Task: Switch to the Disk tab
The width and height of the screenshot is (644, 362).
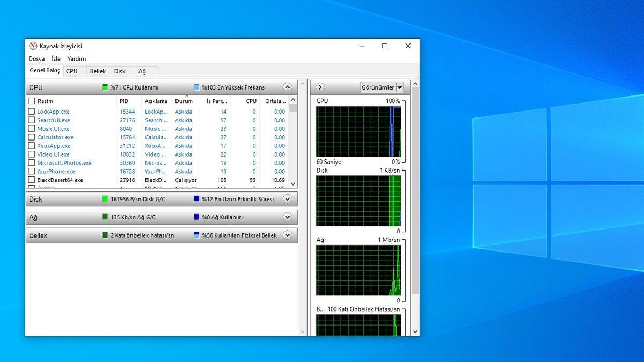Action: [121, 70]
